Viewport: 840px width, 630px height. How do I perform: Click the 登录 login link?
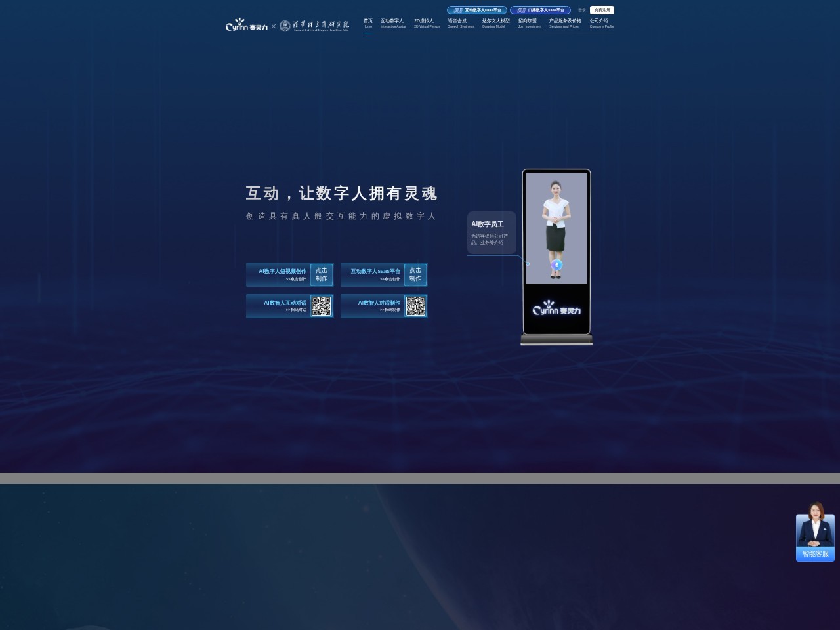(x=581, y=10)
